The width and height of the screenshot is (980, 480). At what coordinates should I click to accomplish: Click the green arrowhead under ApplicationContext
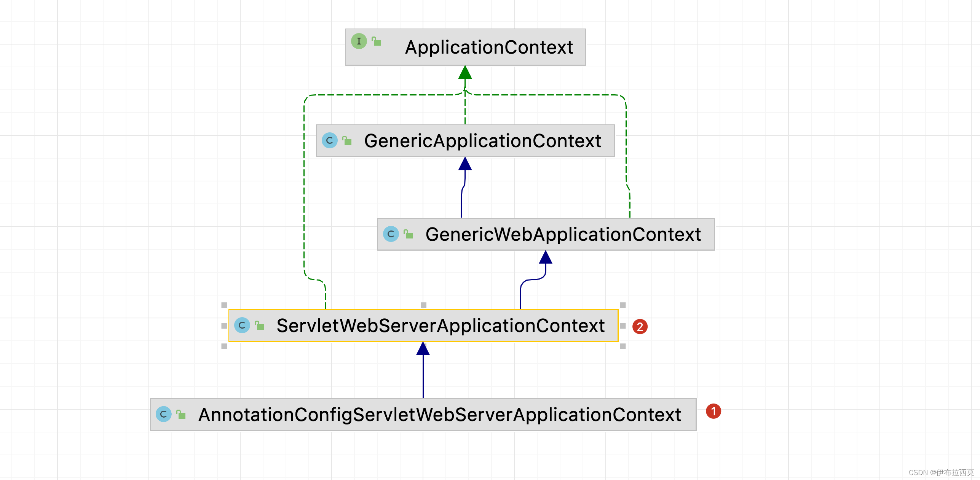(x=465, y=72)
